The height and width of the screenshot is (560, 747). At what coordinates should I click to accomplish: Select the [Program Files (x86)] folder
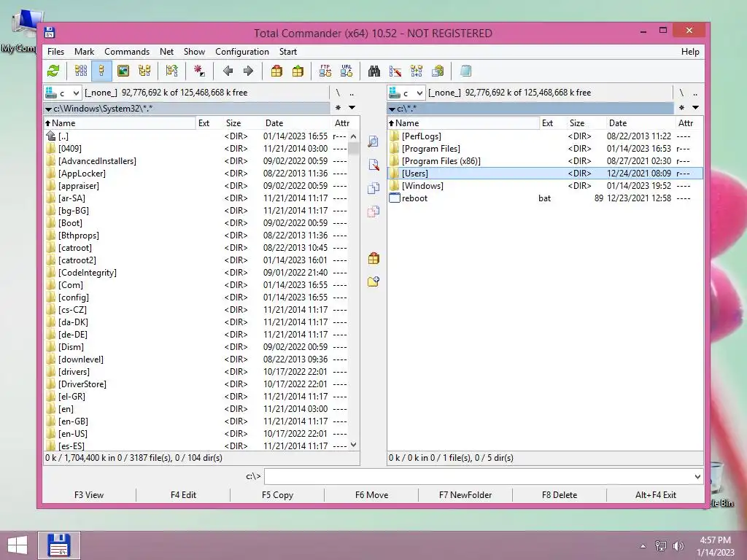click(x=545, y=161)
